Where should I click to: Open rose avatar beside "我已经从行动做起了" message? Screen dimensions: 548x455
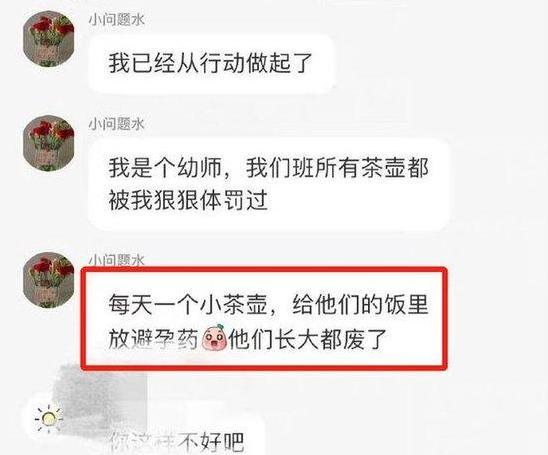coord(48,39)
